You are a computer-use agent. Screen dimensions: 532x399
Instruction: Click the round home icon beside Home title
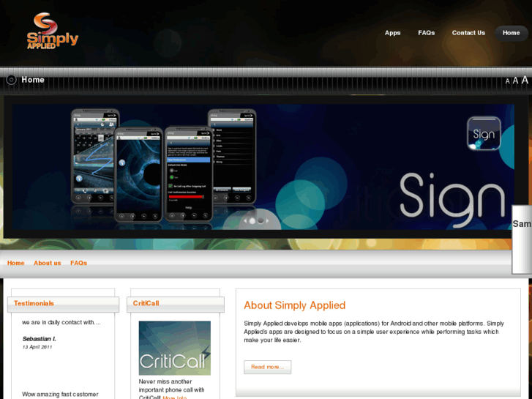11,80
